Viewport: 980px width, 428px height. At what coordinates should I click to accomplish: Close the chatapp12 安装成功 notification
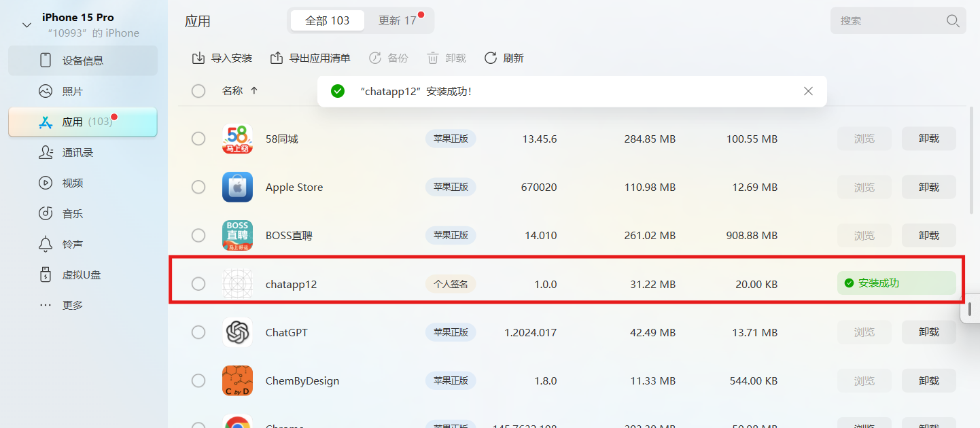coord(808,91)
